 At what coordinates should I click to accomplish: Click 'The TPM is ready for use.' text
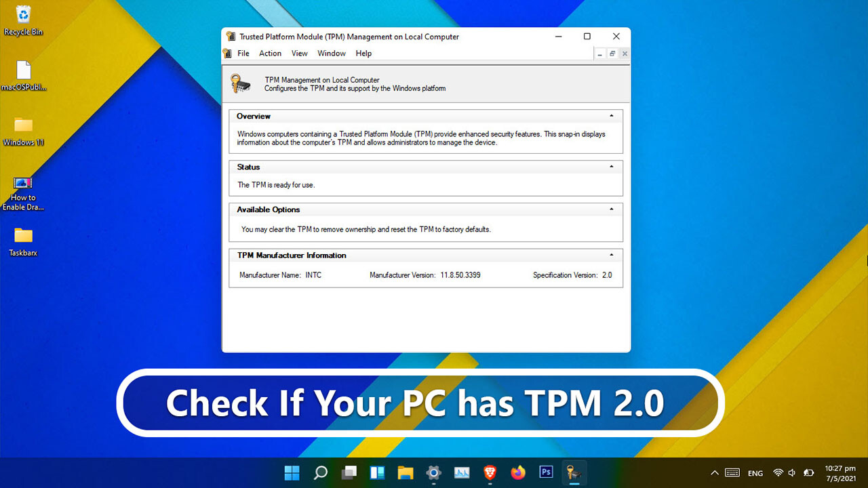(x=276, y=185)
